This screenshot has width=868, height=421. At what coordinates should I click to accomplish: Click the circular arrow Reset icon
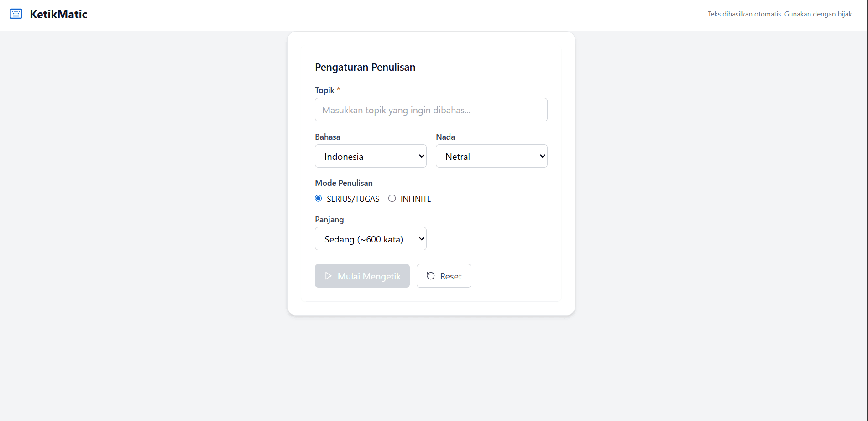coord(430,276)
